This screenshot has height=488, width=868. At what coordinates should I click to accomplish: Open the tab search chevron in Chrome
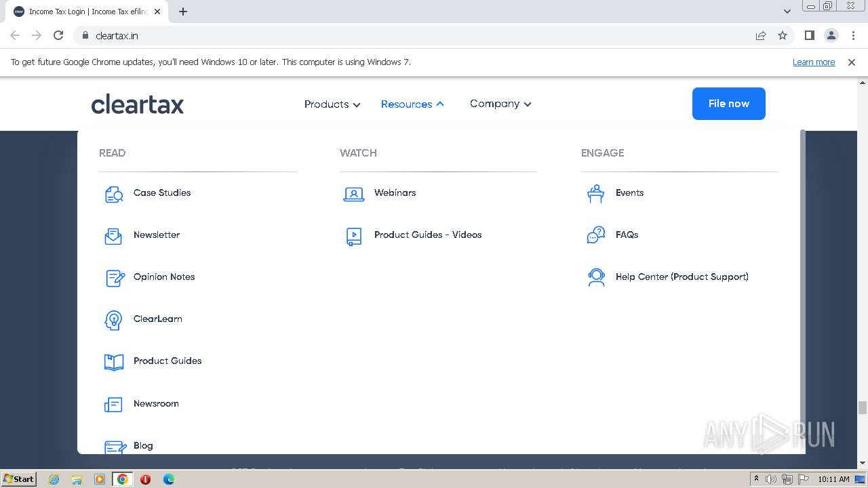pos(787,12)
